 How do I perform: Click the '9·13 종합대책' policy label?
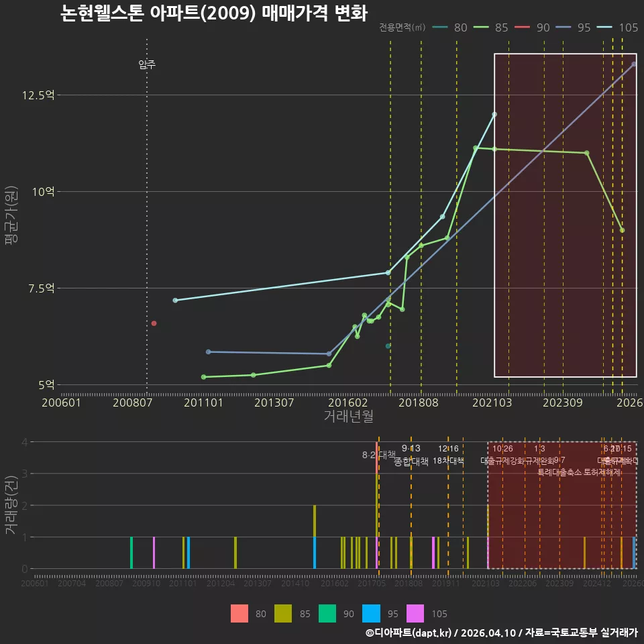411,455
